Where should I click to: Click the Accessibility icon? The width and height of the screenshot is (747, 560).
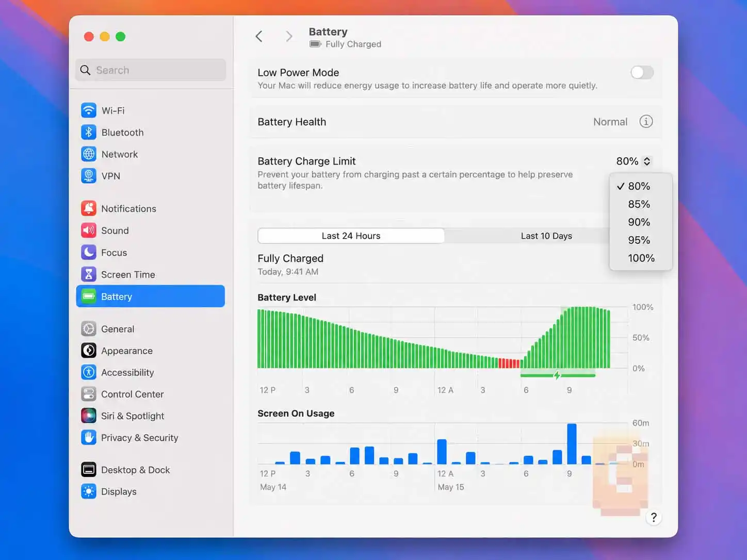89,372
